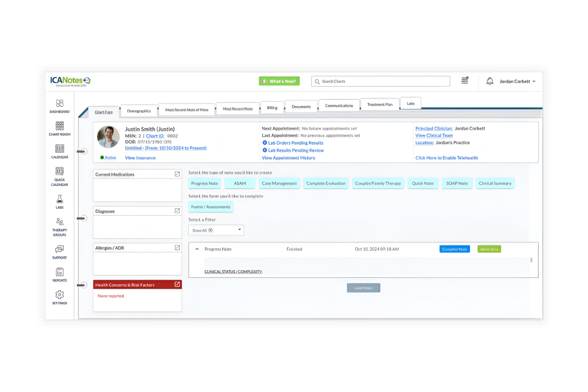Image resolution: width=588 pixels, height=392 pixels.
Task: Open Therapy Groups from sidebar
Action: pyautogui.click(x=60, y=222)
